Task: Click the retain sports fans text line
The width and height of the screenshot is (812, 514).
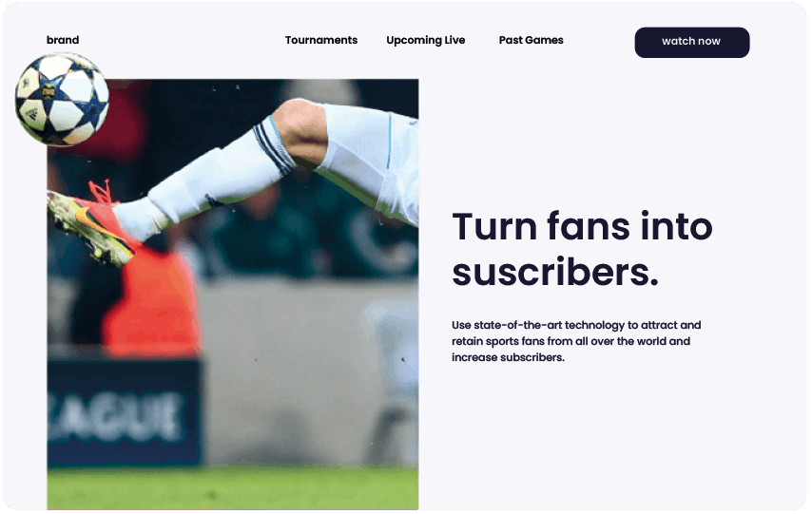Action: pyautogui.click(x=570, y=341)
